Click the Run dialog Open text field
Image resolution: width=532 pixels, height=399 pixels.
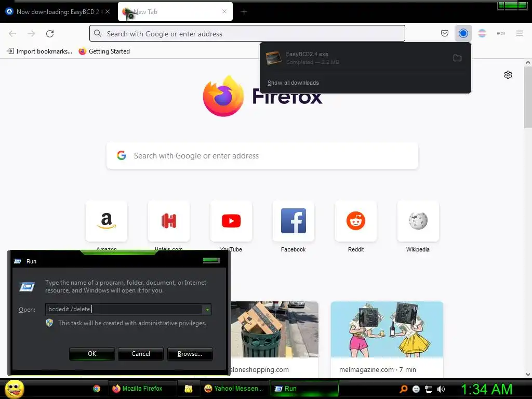tap(124, 309)
